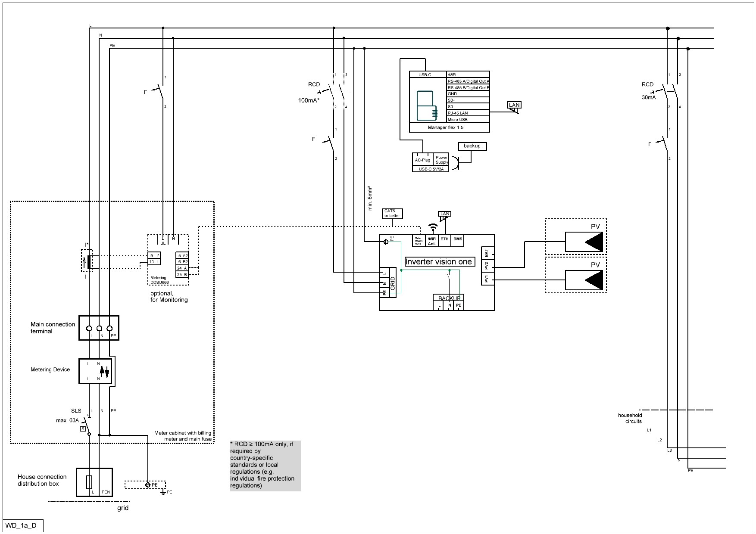Click the Manager flex device pictogram
This screenshot has height=534, width=756.
[425, 106]
